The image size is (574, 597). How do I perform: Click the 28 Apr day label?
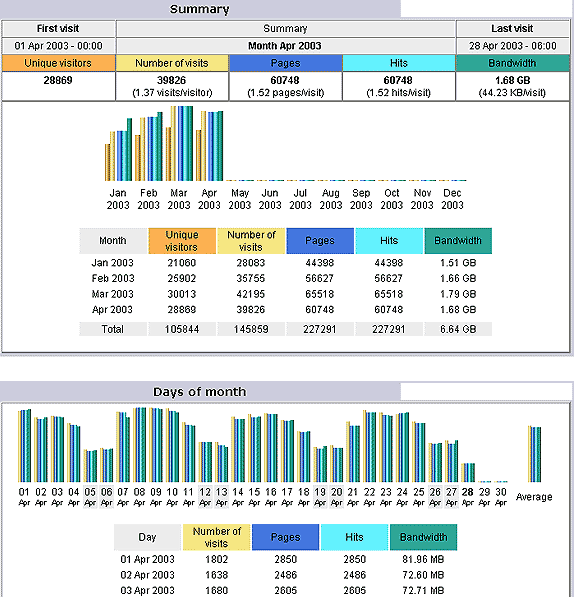pyautogui.click(x=468, y=497)
